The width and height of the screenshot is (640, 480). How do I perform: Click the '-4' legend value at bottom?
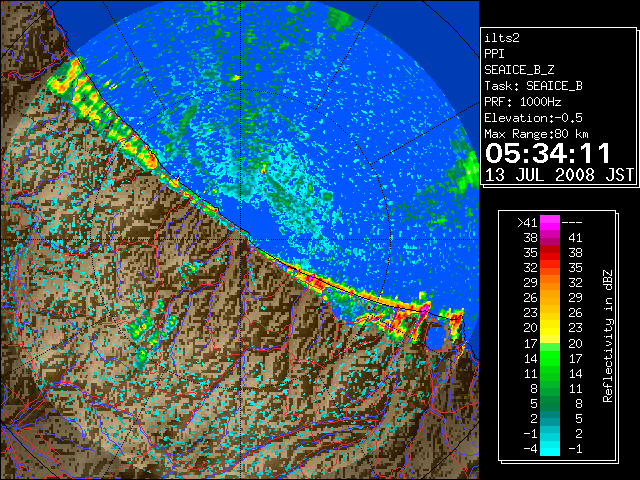tap(530, 448)
